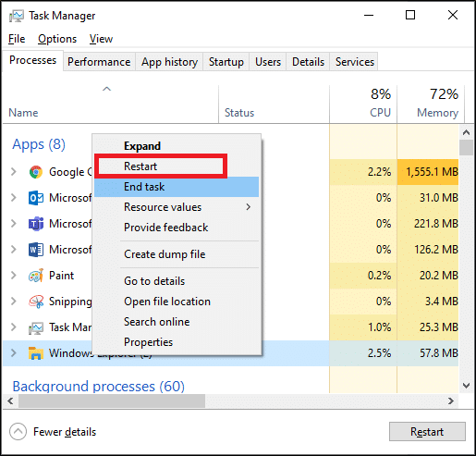Click the 31.0 MB memory cell
The height and width of the screenshot is (456, 476).
(428, 198)
